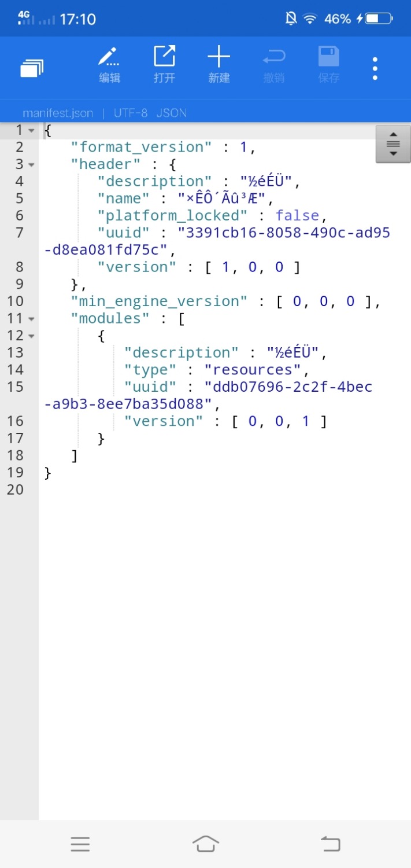Tap Android home navigation button
Image resolution: width=411 pixels, height=868 pixels.
point(206,844)
